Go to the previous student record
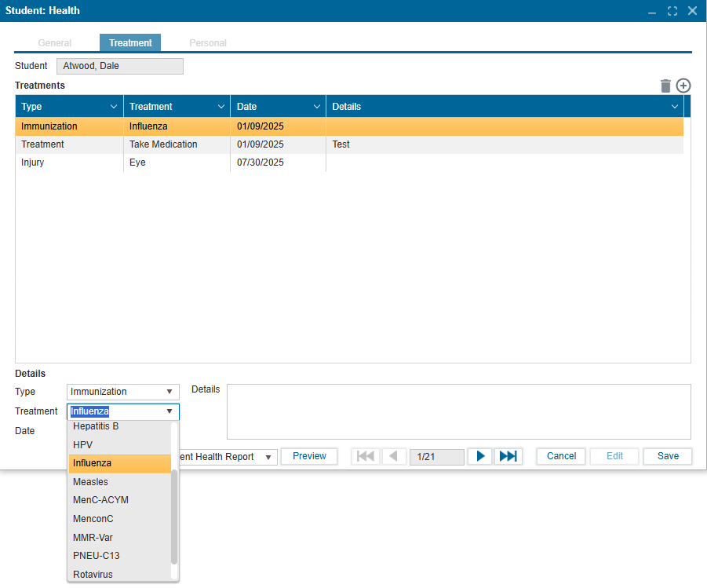 click(394, 456)
